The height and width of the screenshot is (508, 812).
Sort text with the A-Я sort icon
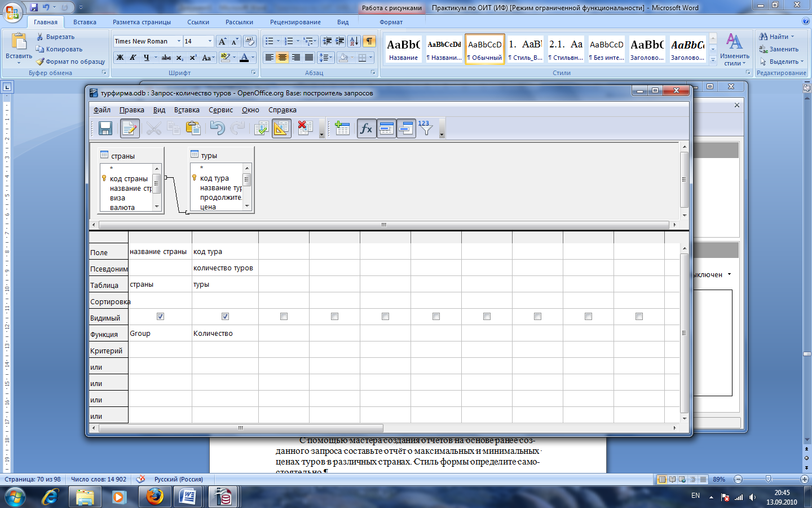[354, 41]
